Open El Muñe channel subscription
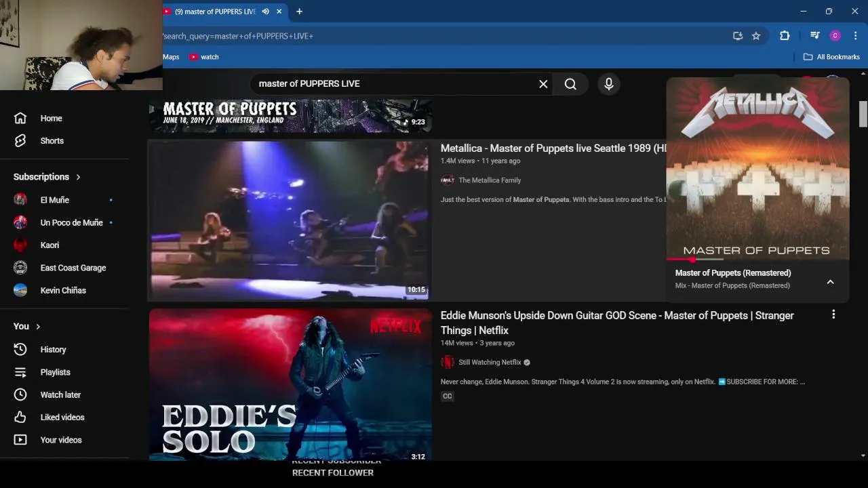 click(54, 200)
